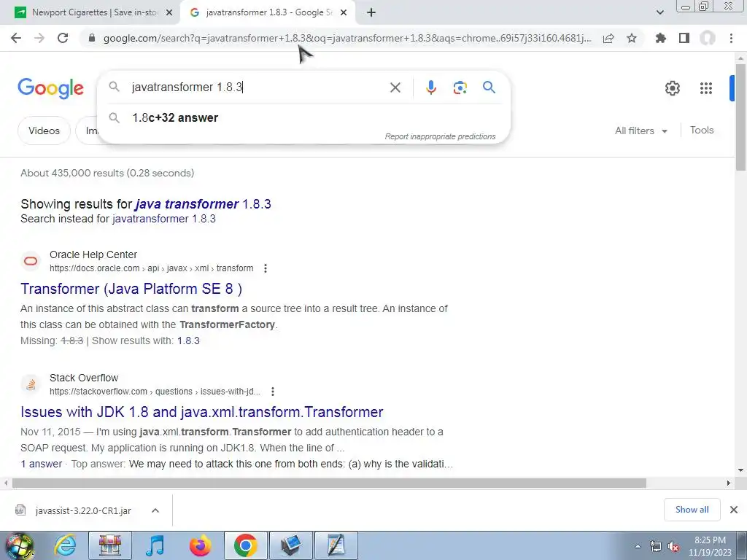Pick the 1.8c+32 answer suggestion
The width and height of the screenshot is (747, 560).
coord(303,117)
